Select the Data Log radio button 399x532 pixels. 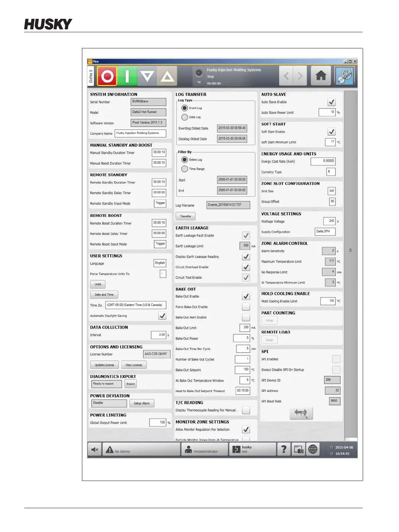click(x=184, y=117)
